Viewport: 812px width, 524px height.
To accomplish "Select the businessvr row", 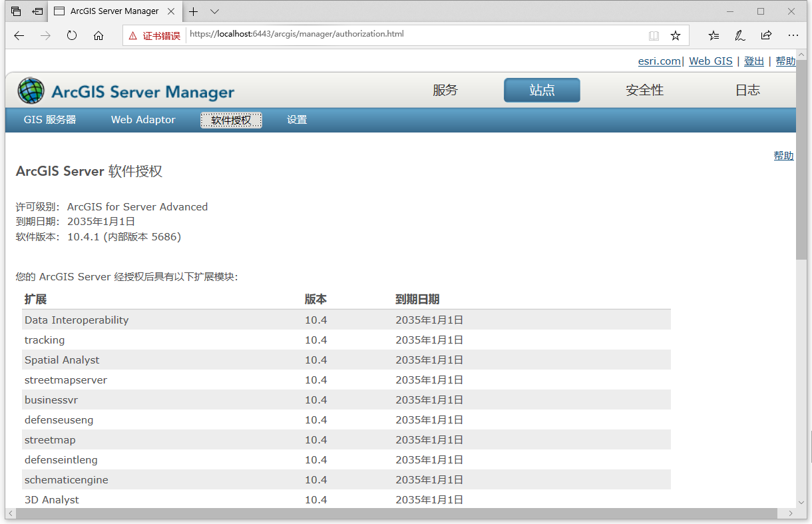I will coord(346,399).
